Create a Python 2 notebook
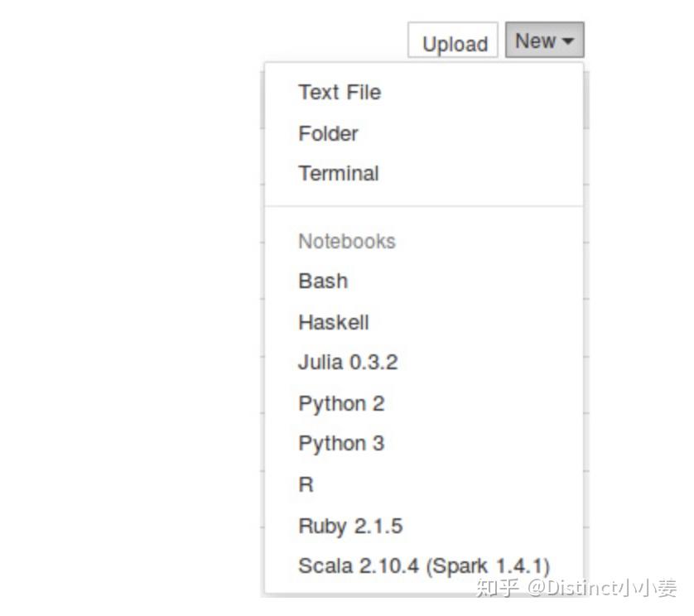This screenshot has width=694, height=616. tap(341, 403)
